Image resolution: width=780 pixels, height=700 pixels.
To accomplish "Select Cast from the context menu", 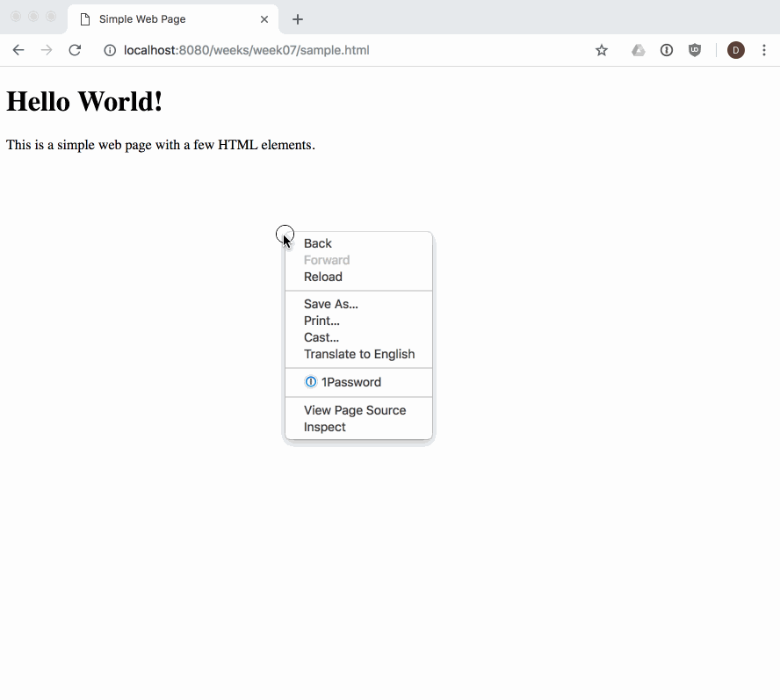I will 321,337.
